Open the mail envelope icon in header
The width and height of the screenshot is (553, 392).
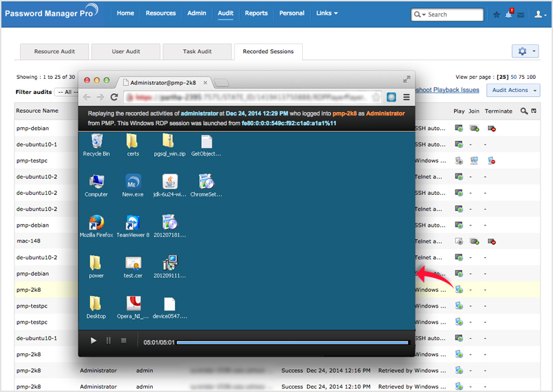tap(521, 15)
